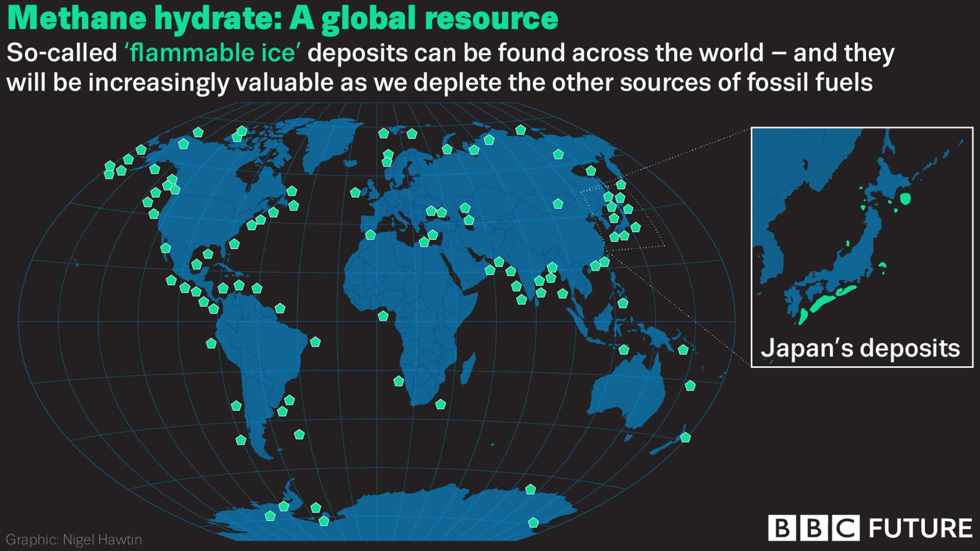Screen dimensions: 980x551
Task: Click the deposit marker beside New Zealand
Action: click(685, 438)
